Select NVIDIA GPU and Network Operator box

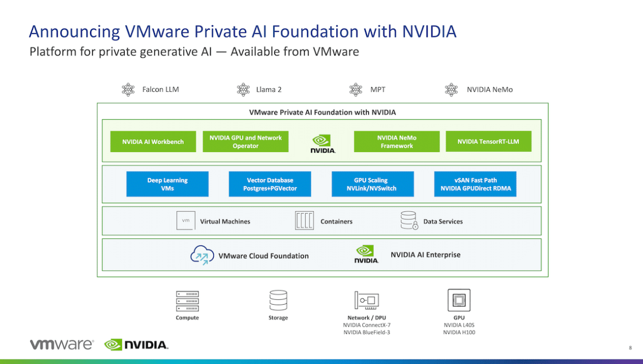(x=246, y=142)
